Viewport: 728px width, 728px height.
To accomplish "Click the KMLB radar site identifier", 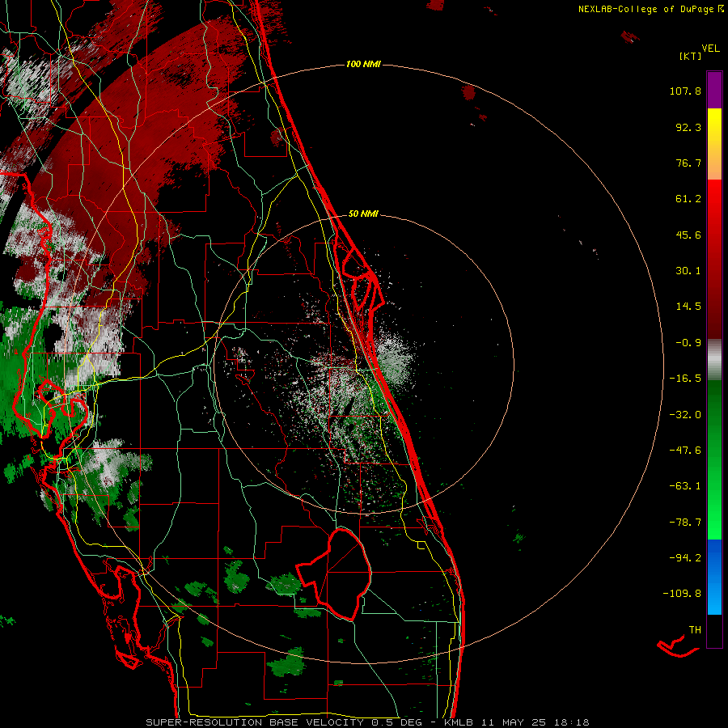I will 459,722.
